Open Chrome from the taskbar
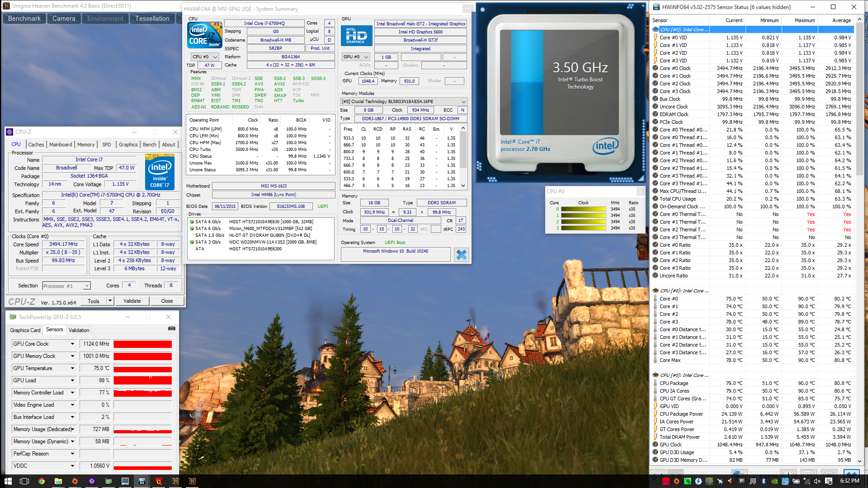Screen dimensions: 868x488 click(x=42, y=481)
